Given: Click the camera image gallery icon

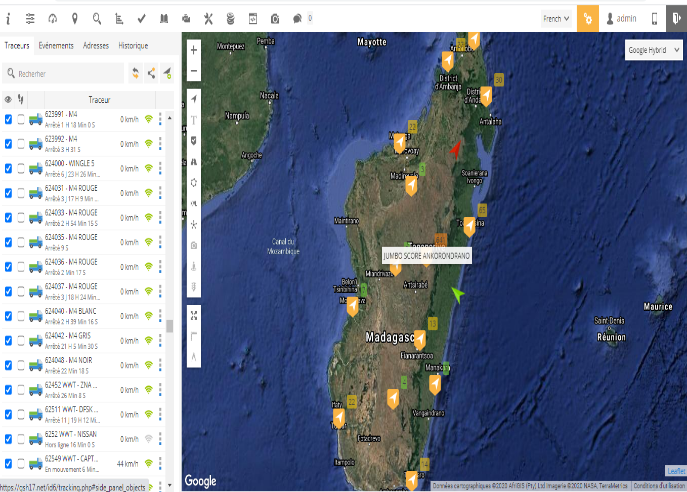Looking at the screenshot, I should click(x=275, y=18).
